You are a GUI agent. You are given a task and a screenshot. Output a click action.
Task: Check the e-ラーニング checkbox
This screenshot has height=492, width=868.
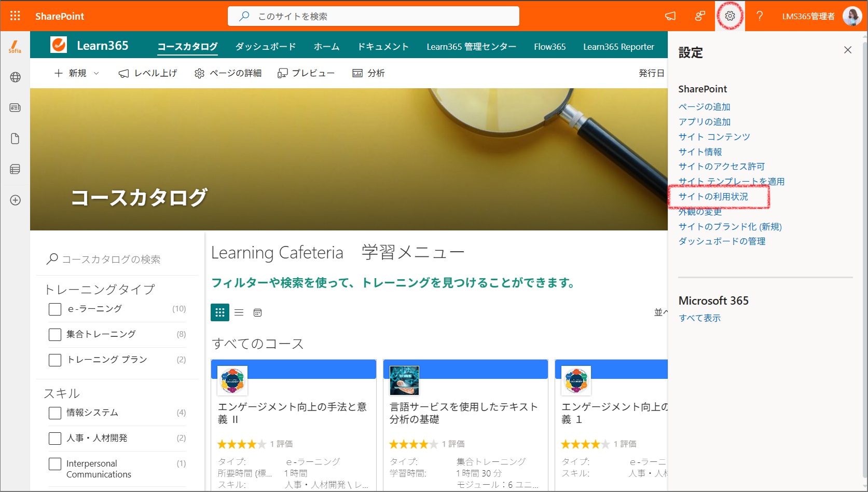coord(55,309)
